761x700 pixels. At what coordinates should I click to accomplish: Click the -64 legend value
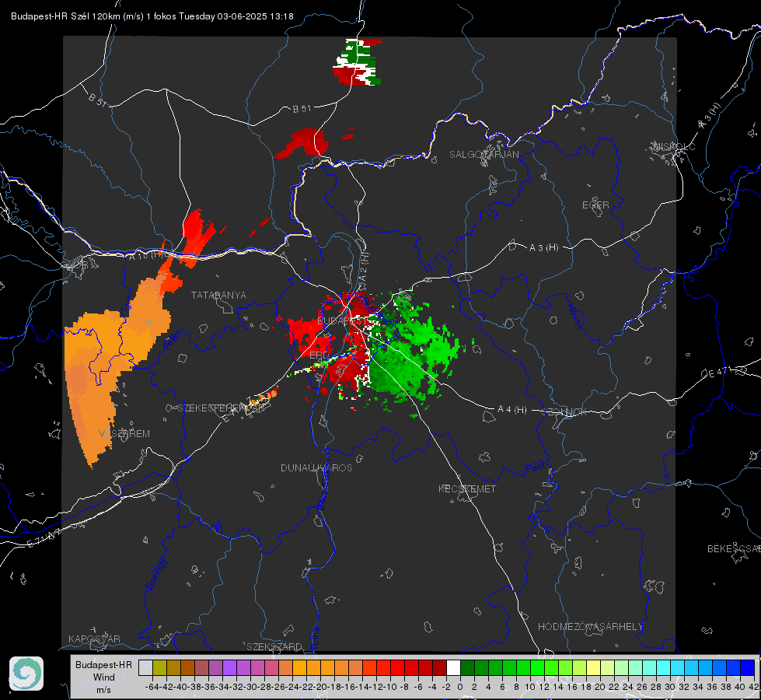(152, 687)
